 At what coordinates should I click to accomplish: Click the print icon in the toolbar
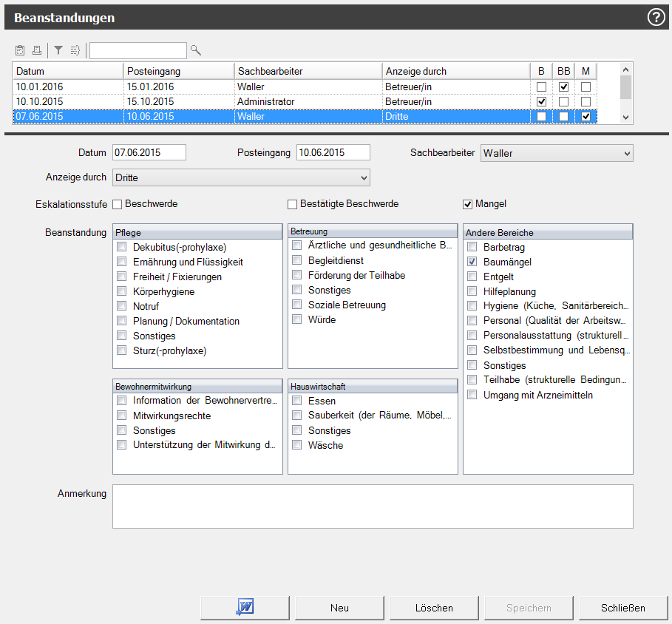coord(36,50)
